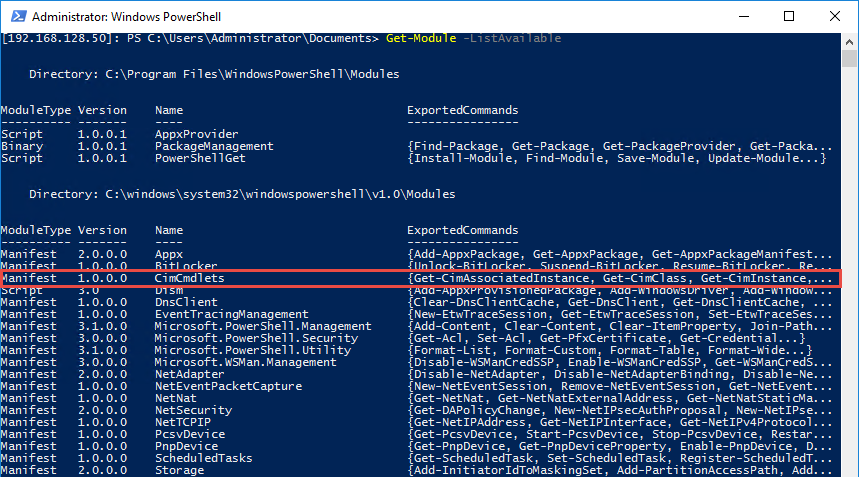Click the NetEventPacketCapture module name
The image size is (859, 477).
pyautogui.click(x=228, y=387)
